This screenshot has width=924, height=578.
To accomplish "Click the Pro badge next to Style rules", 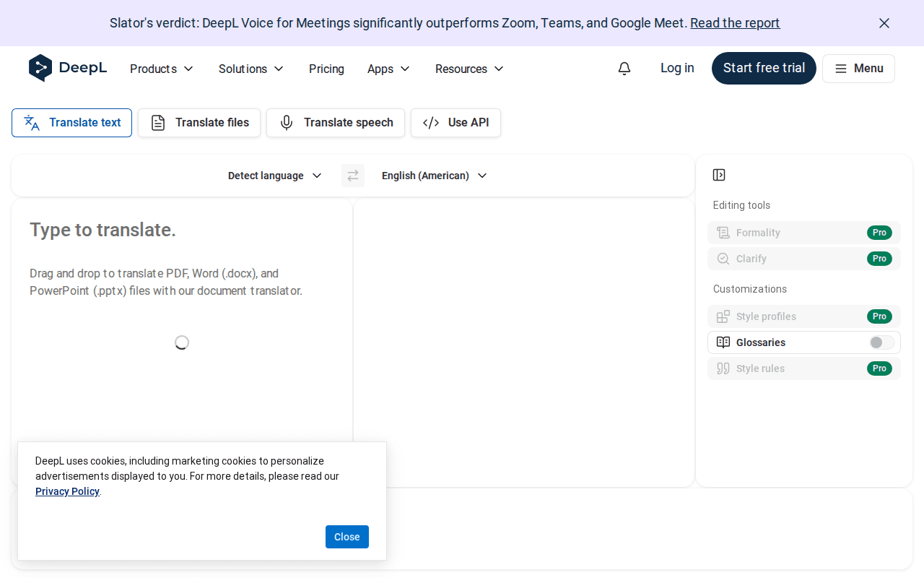I will coord(879,368).
